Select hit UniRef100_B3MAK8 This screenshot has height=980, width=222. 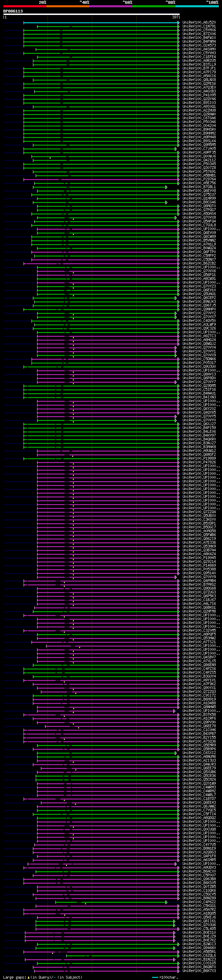click(x=199, y=447)
